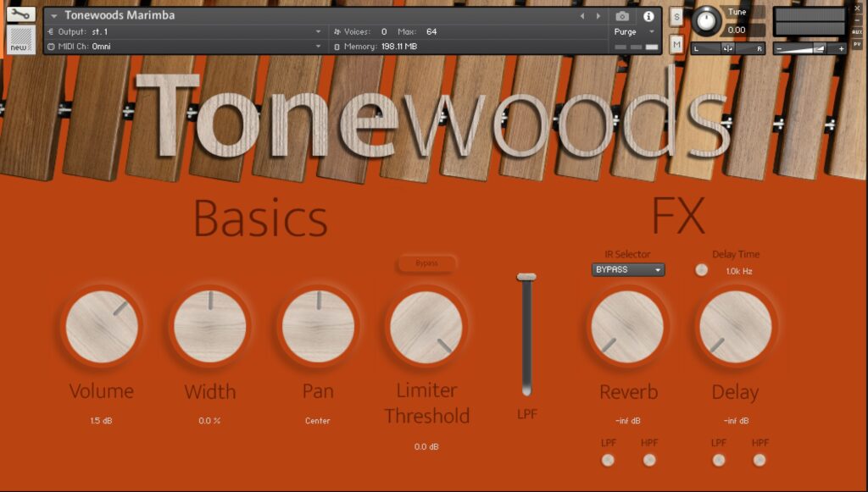Click the Reverb amount knob
This screenshot has width=868, height=492.
pos(626,327)
